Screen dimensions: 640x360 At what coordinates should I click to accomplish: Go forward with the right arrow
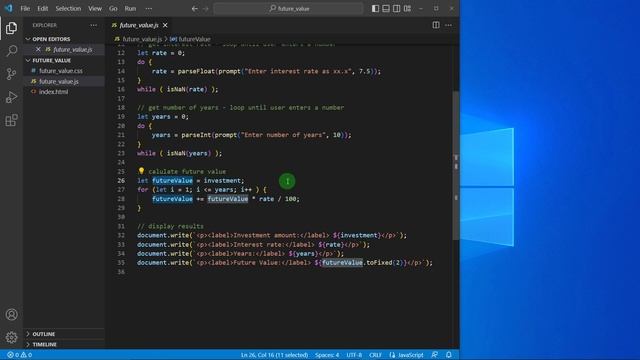[206, 9]
